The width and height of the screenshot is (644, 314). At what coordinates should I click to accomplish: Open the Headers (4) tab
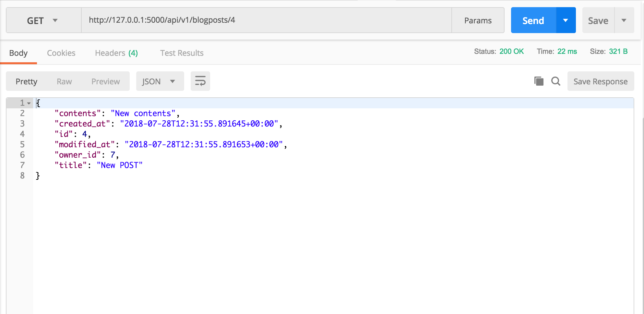116,53
